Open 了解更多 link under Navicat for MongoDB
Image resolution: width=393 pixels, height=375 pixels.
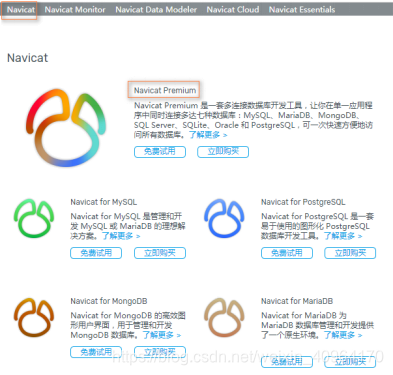coord(162,335)
